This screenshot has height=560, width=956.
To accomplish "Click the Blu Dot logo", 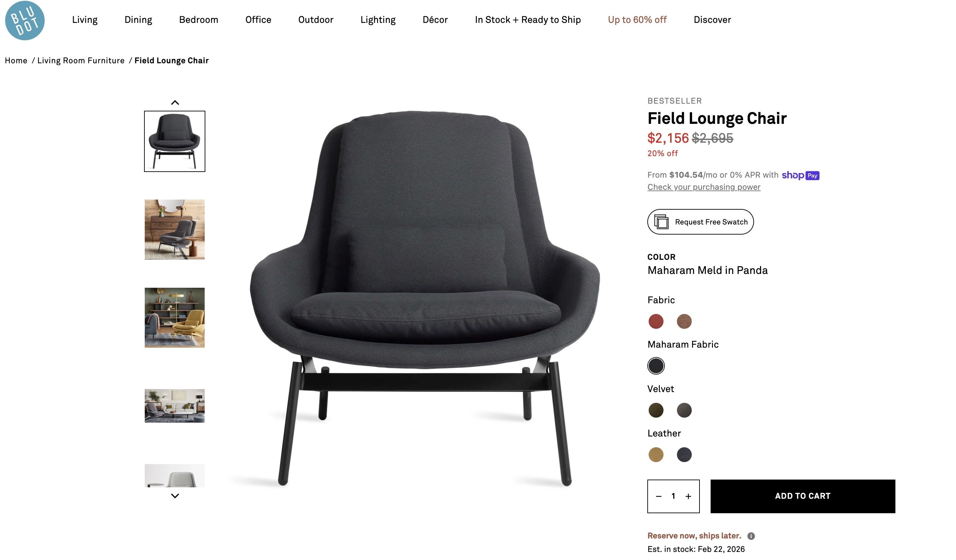I will tap(25, 21).
